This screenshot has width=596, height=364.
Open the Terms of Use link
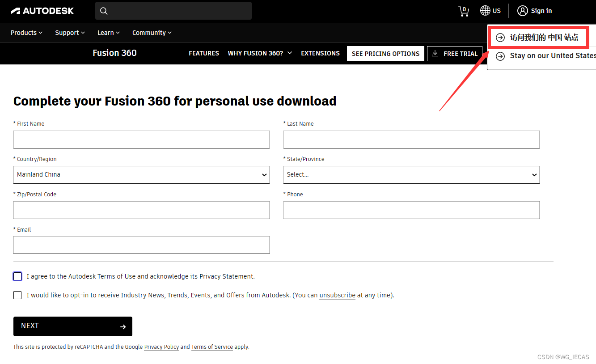click(x=116, y=276)
